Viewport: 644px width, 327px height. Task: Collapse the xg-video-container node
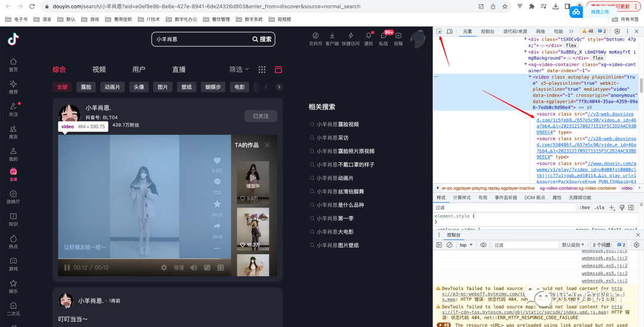click(526, 64)
